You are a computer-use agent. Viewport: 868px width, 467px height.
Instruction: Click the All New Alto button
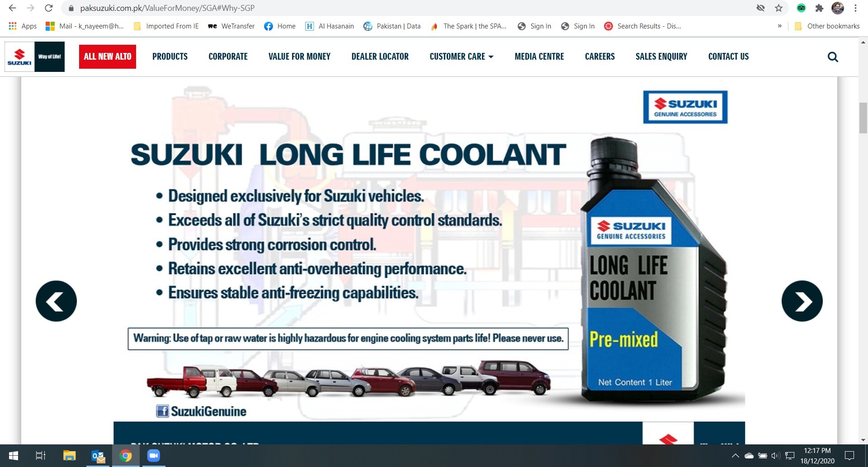[108, 57]
